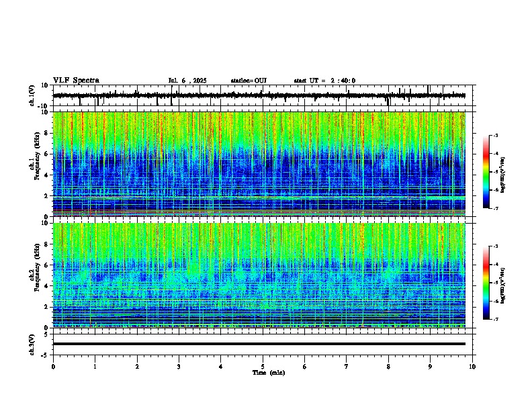Click time axis tick label "5"
The width and height of the screenshot is (532, 411).
coord(263,367)
